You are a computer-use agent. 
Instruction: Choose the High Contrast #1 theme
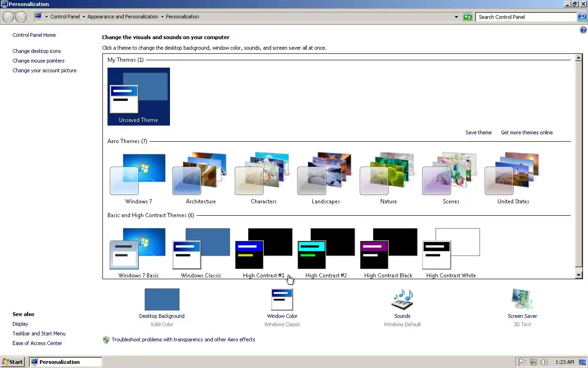pos(263,253)
